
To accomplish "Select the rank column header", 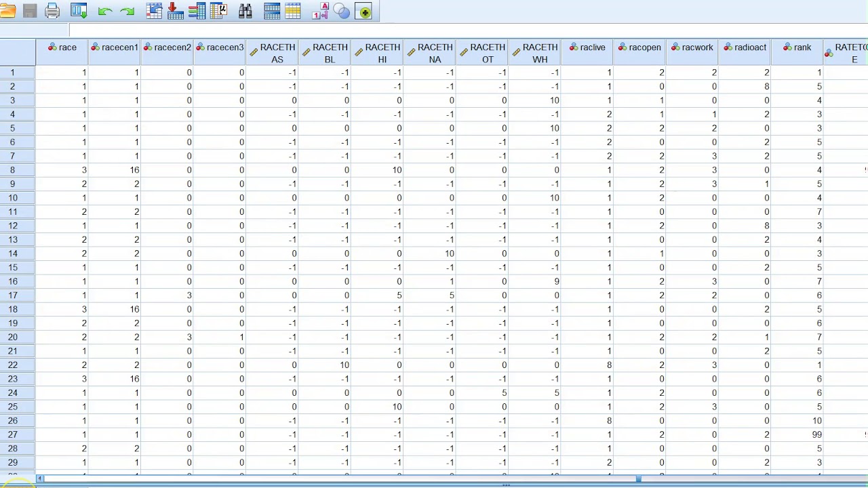I will 797,53.
